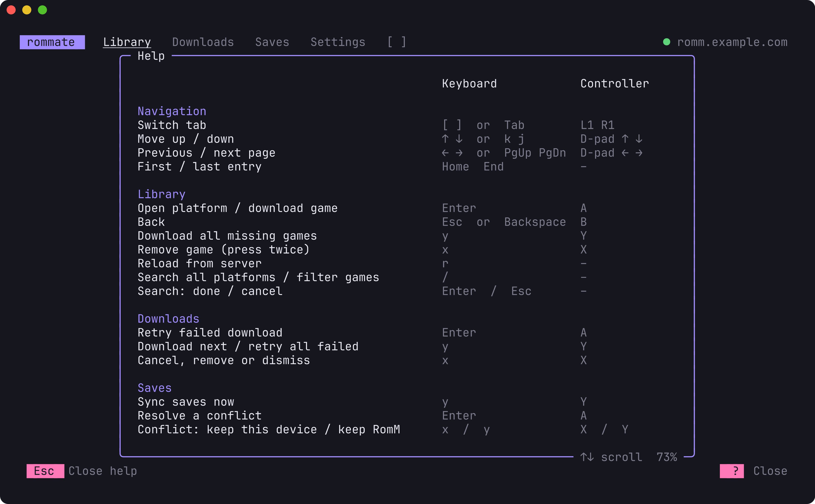Click the Help panel title

tap(151, 56)
